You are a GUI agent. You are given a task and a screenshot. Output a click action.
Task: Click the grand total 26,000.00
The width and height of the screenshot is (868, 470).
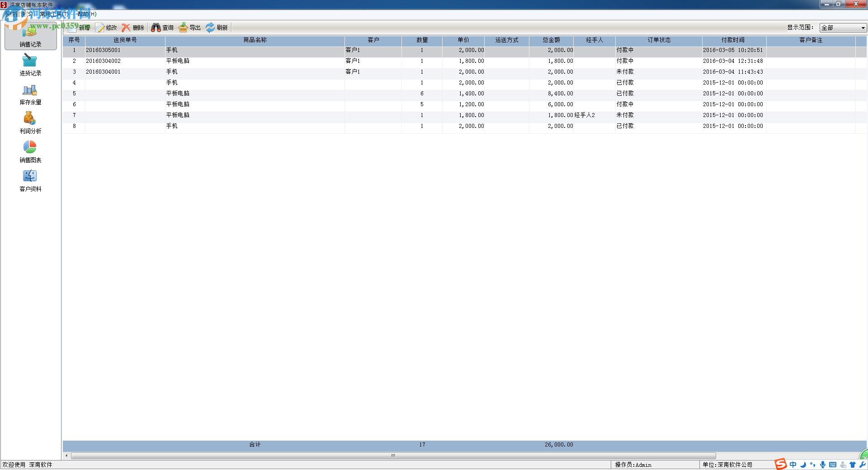pyautogui.click(x=559, y=445)
